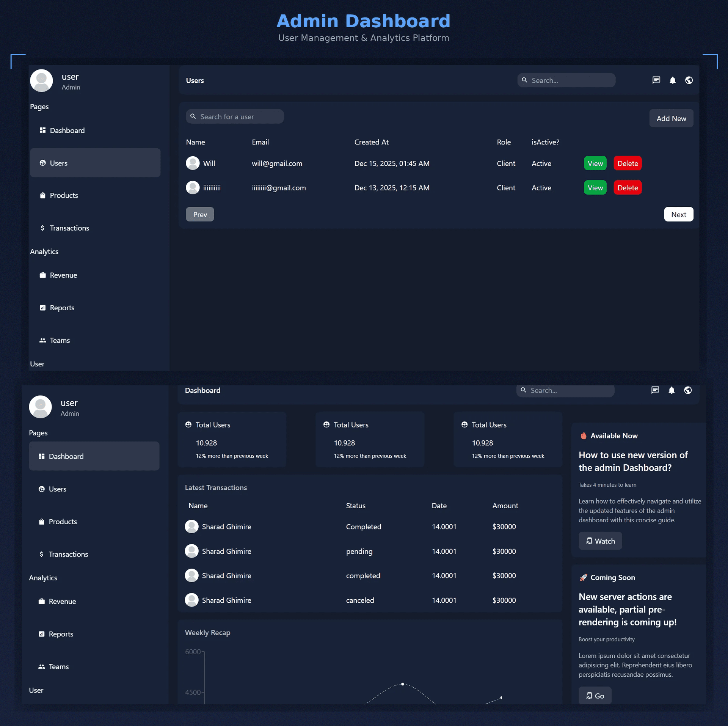
Task: Click the globe icon in Users header
Action: (689, 80)
